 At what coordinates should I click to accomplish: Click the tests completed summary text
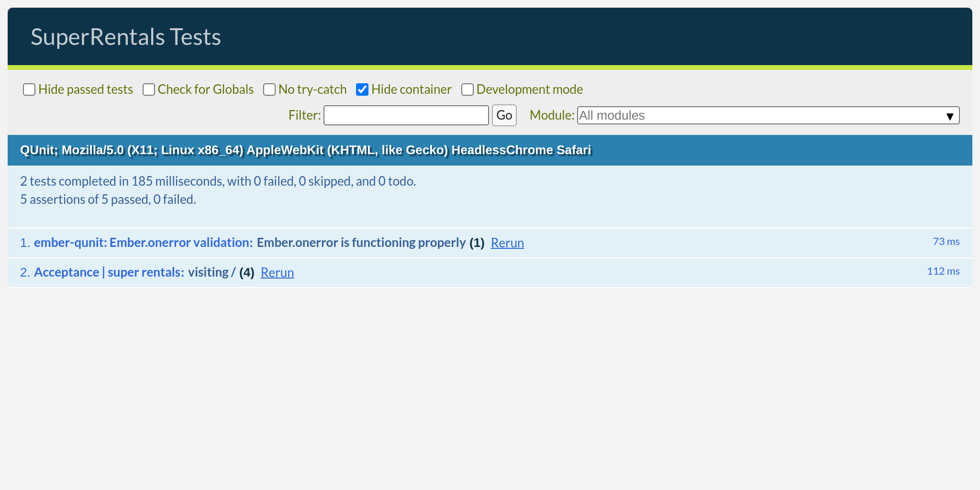pyautogui.click(x=218, y=181)
